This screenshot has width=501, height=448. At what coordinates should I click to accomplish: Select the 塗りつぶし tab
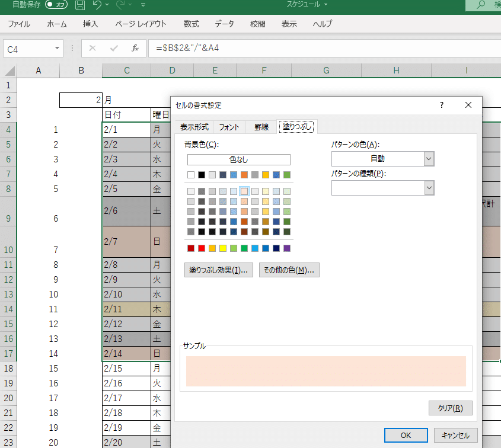(297, 127)
